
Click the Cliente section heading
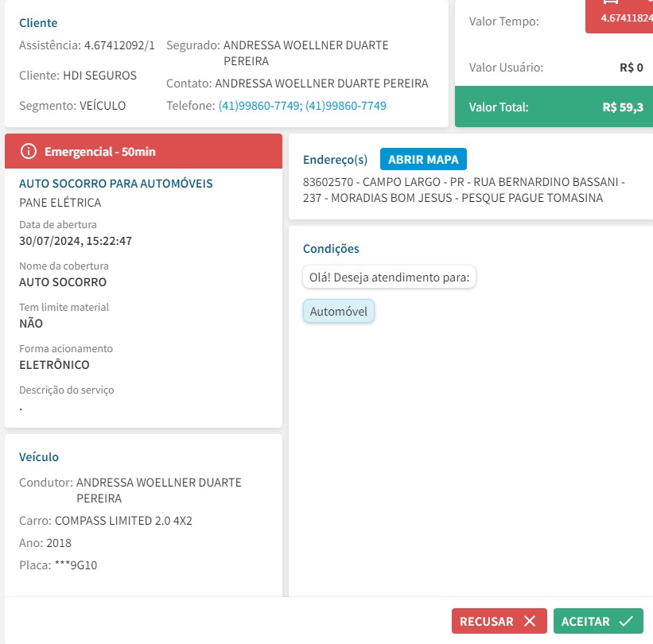pos(38,23)
